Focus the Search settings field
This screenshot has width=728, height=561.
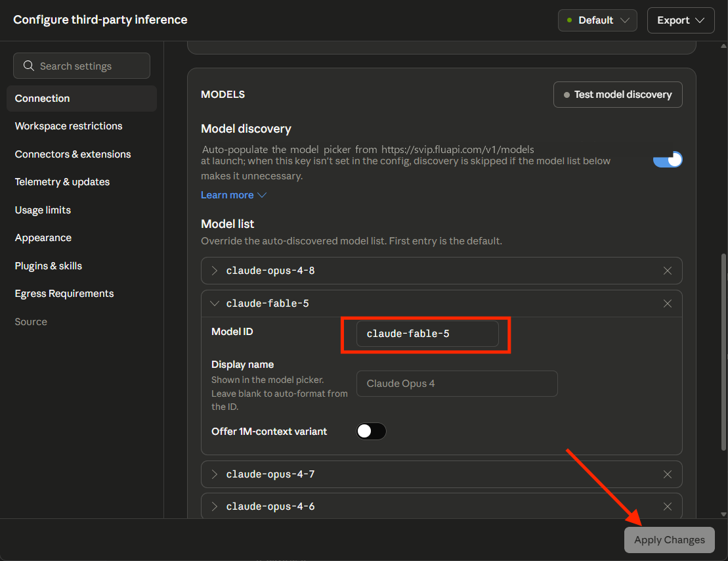pos(81,66)
